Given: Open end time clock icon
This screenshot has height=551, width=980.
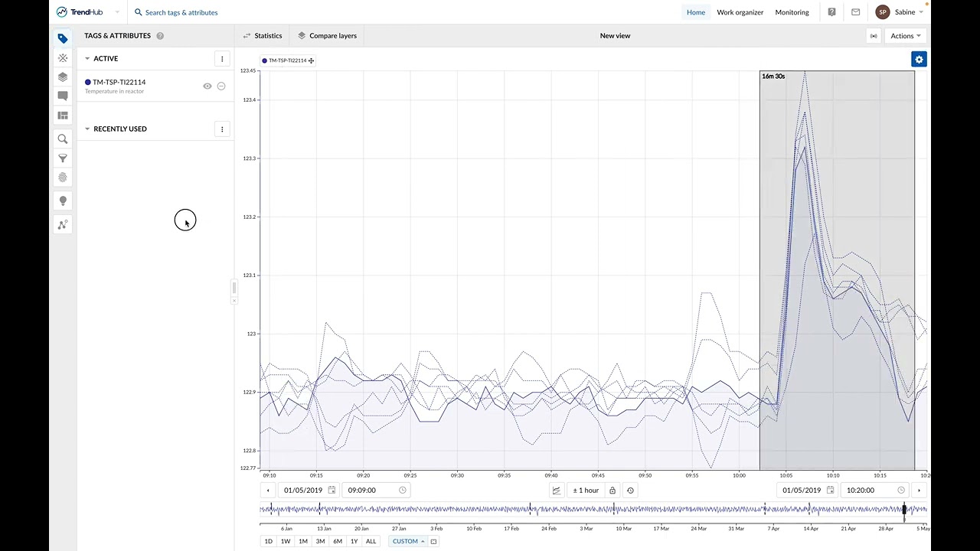Looking at the screenshot, I should 900,490.
